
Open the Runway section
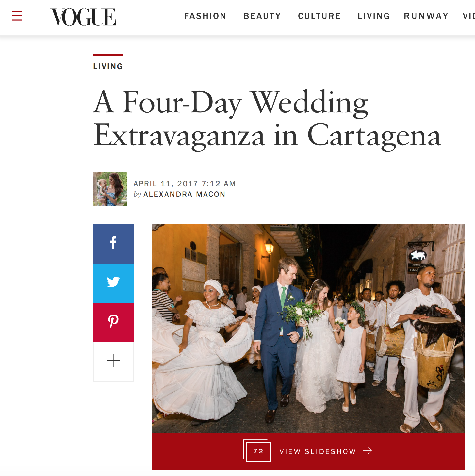tap(426, 16)
